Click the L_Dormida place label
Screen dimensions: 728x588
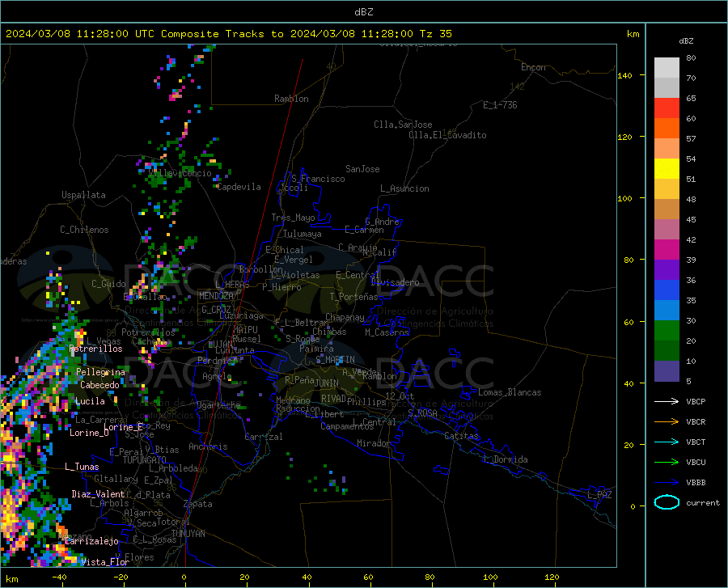tap(505, 459)
